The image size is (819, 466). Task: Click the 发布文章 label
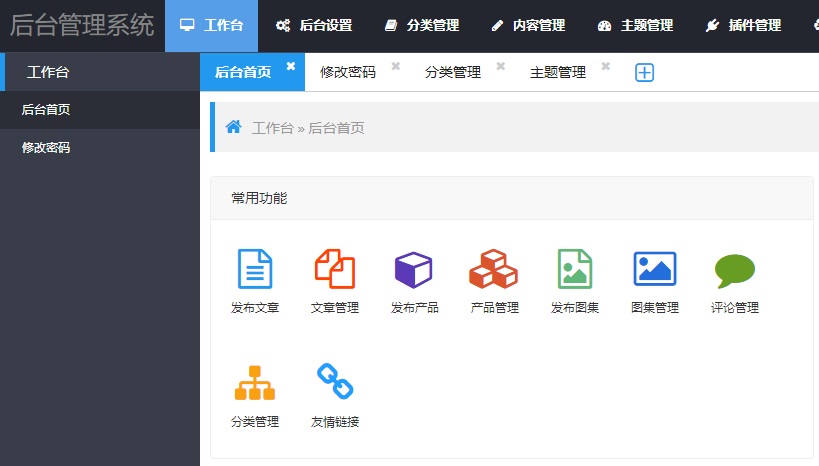(255, 308)
